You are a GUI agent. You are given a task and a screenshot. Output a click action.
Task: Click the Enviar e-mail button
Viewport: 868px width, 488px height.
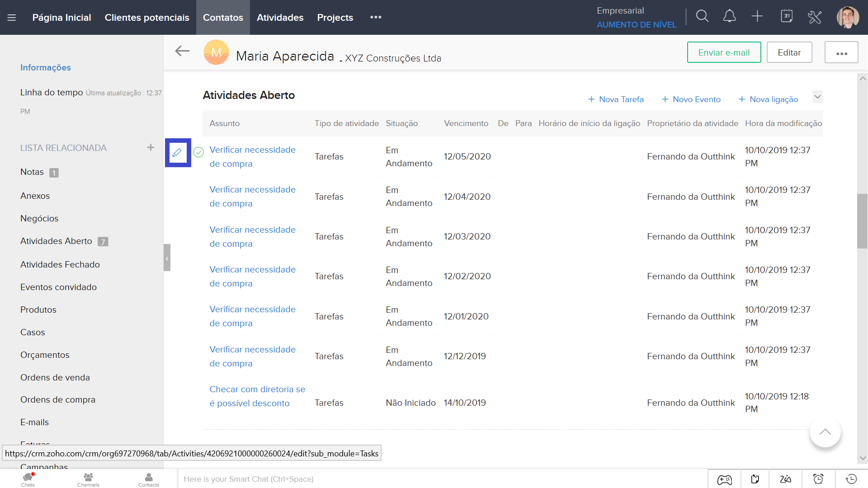click(724, 52)
